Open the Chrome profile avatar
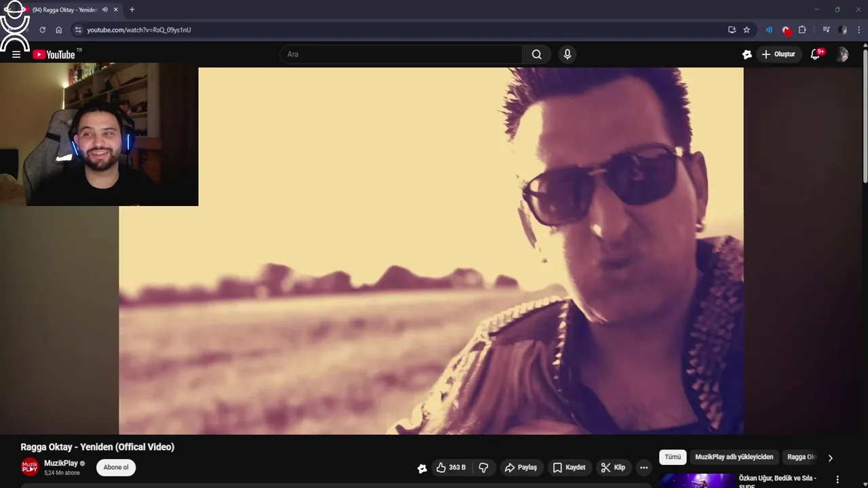Screen dimensions: 868x488 [x=842, y=30]
